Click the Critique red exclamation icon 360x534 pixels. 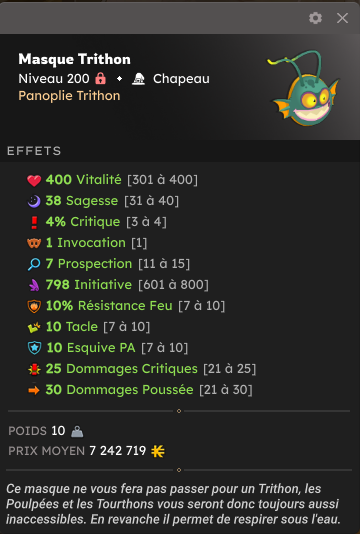click(x=34, y=222)
